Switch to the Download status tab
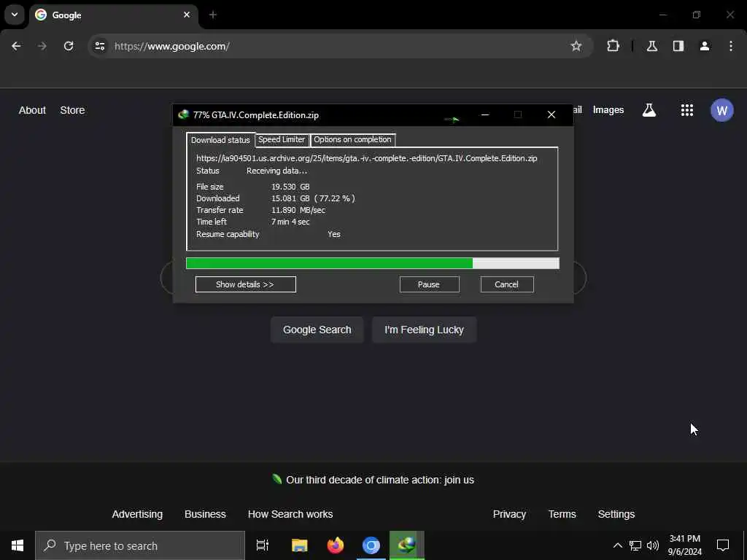Viewport: 747px width, 560px height. click(x=220, y=140)
